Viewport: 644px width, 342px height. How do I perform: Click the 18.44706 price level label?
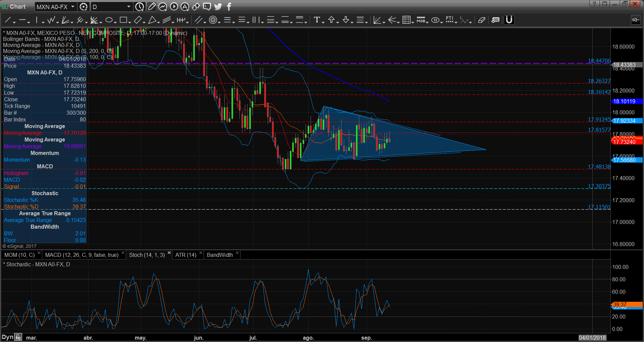(599, 61)
